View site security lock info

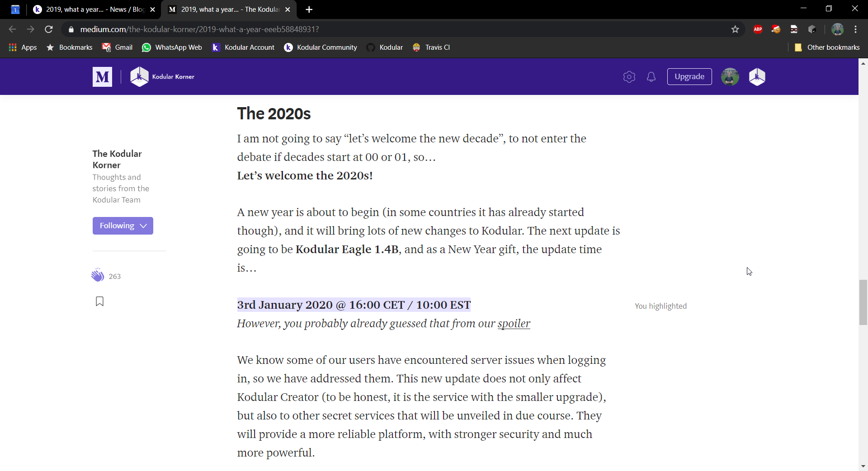point(71,29)
